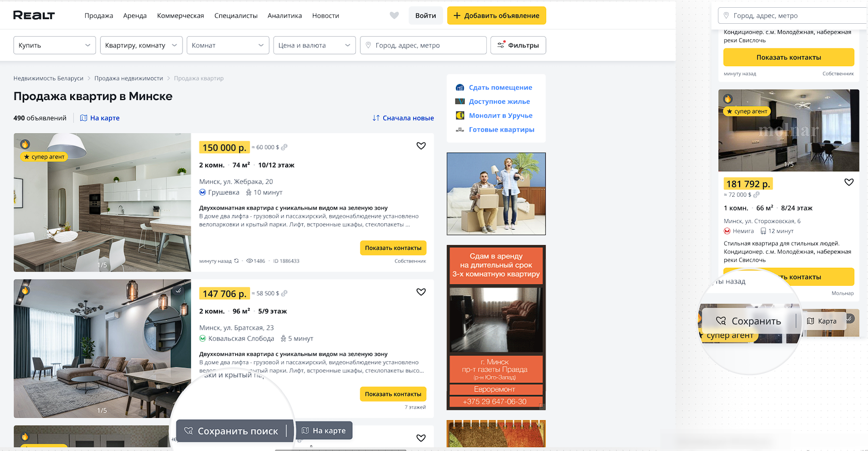Expand the Купить dropdown
The height and width of the screenshot is (451, 868).
pyautogui.click(x=55, y=45)
